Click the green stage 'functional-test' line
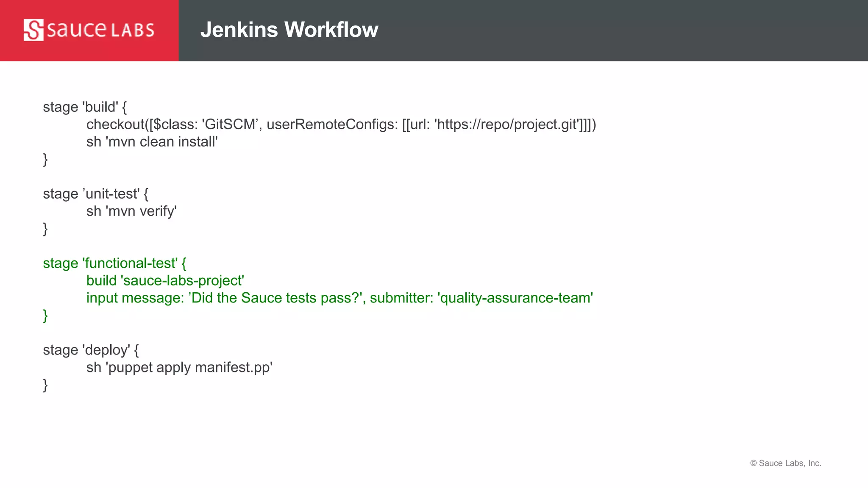This screenshot has height=488, width=868. coord(114,263)
